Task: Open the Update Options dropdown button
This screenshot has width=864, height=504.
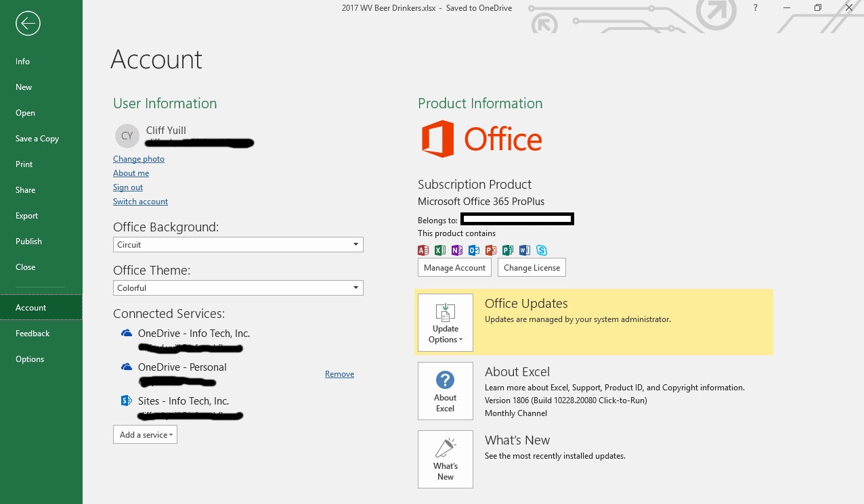Action: point(446,323)
